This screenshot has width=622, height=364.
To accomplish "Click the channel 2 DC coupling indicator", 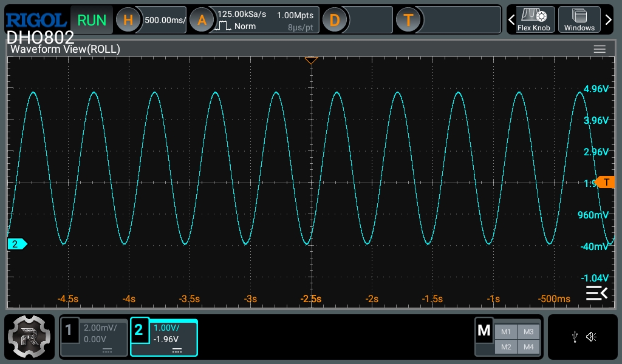I will point(177,351).
